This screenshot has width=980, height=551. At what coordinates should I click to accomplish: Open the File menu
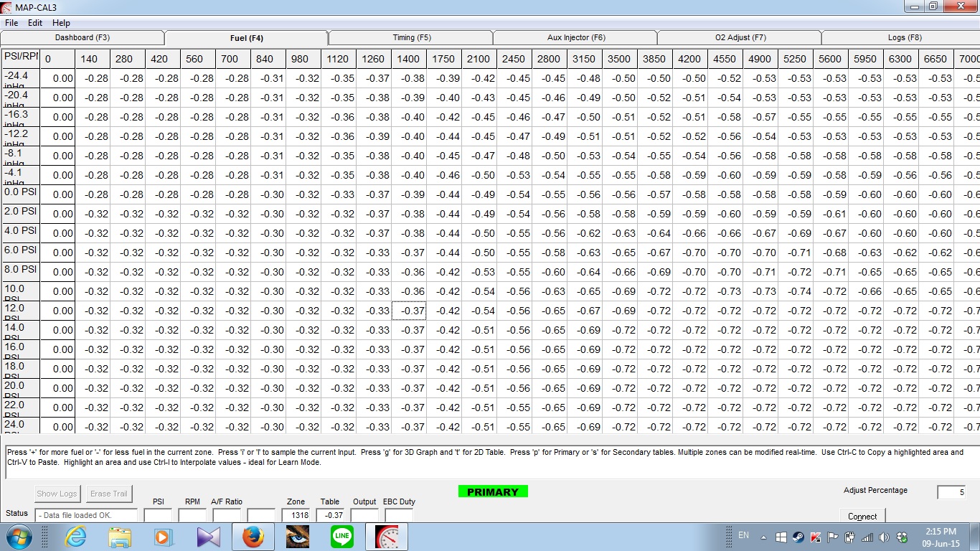coord(11,22)
